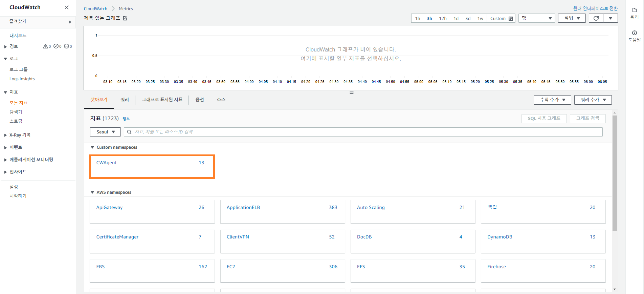The height and width of the screenshot is (294, 644).
Task: Select the 1w time range
Action: coord(480,18)
